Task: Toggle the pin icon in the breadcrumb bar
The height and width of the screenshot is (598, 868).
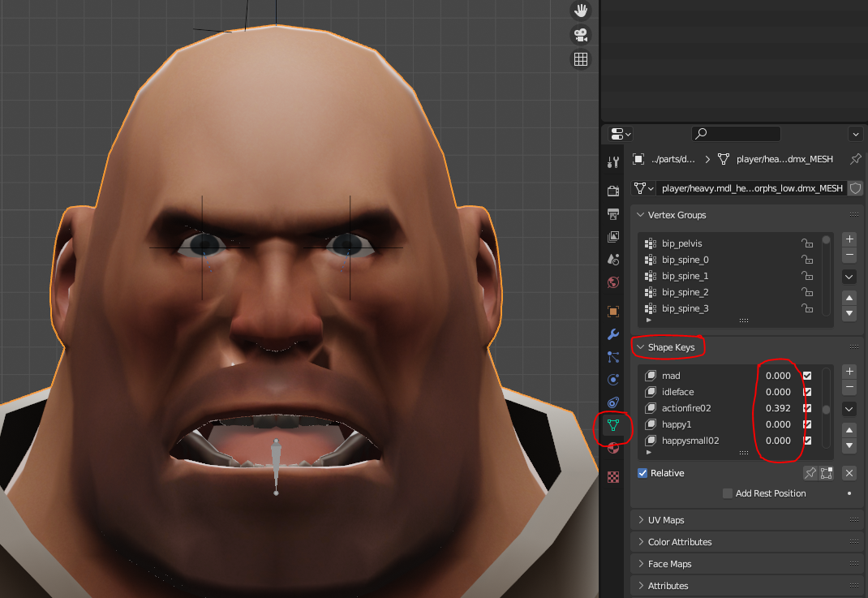Action: (x=855, y=159)
